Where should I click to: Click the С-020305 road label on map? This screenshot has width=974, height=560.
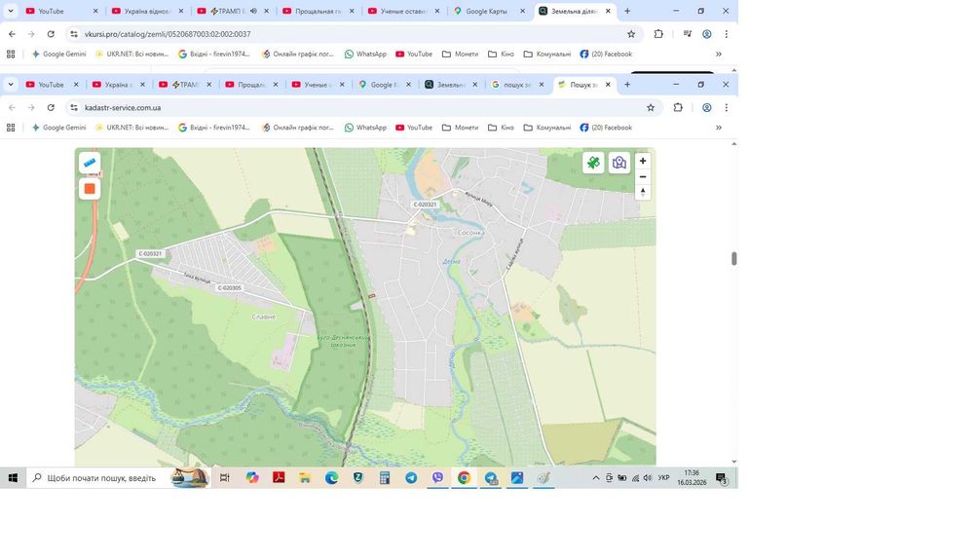point(229,288)
